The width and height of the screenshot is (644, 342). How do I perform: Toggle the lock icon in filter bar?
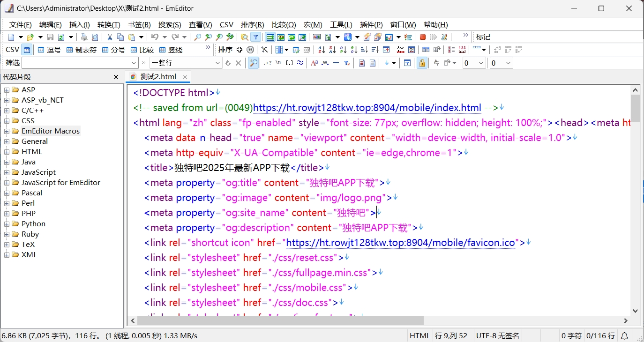click(422, 63)
